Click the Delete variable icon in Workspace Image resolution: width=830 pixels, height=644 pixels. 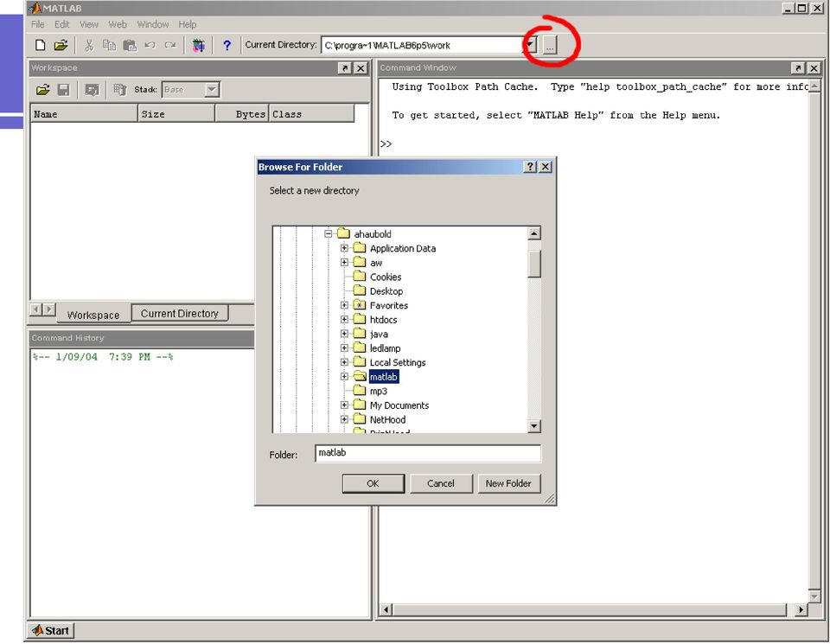click(119, 90)
